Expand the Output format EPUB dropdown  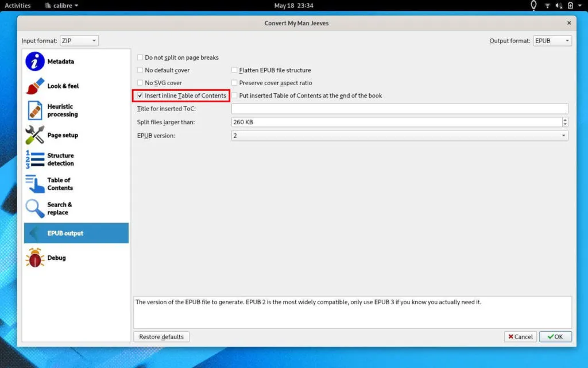coord(552,41)
